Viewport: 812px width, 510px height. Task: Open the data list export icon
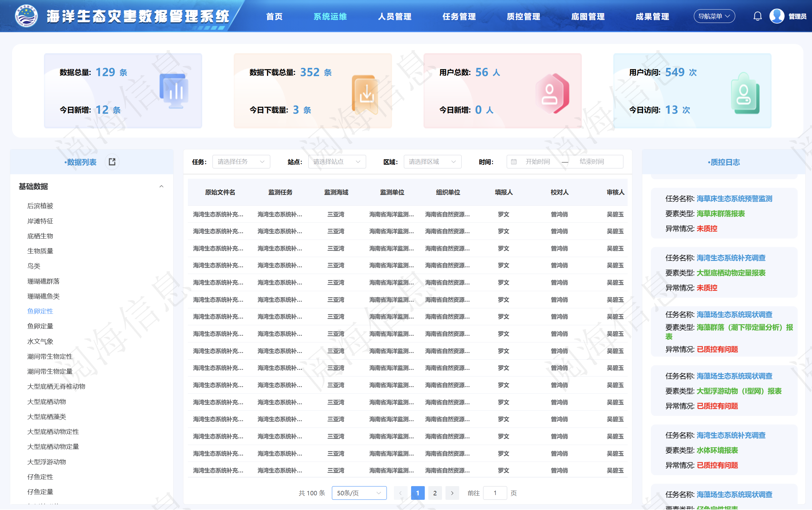[112, 162]
